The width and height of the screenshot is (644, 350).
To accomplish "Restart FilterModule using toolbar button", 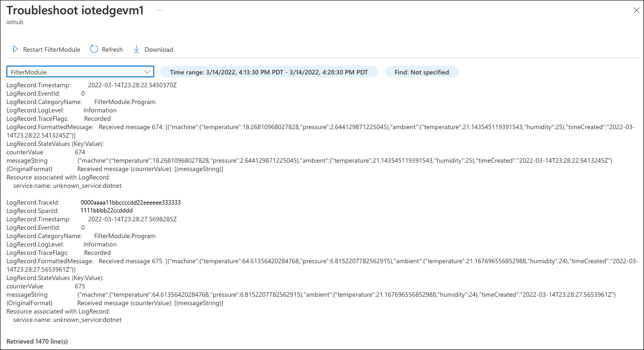I will coord(46,49).
